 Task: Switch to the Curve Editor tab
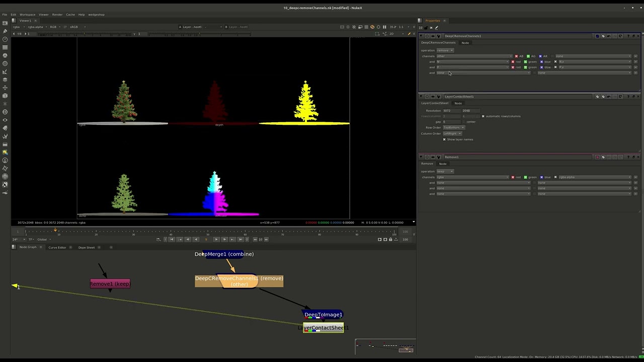click(x=57, y=247)
